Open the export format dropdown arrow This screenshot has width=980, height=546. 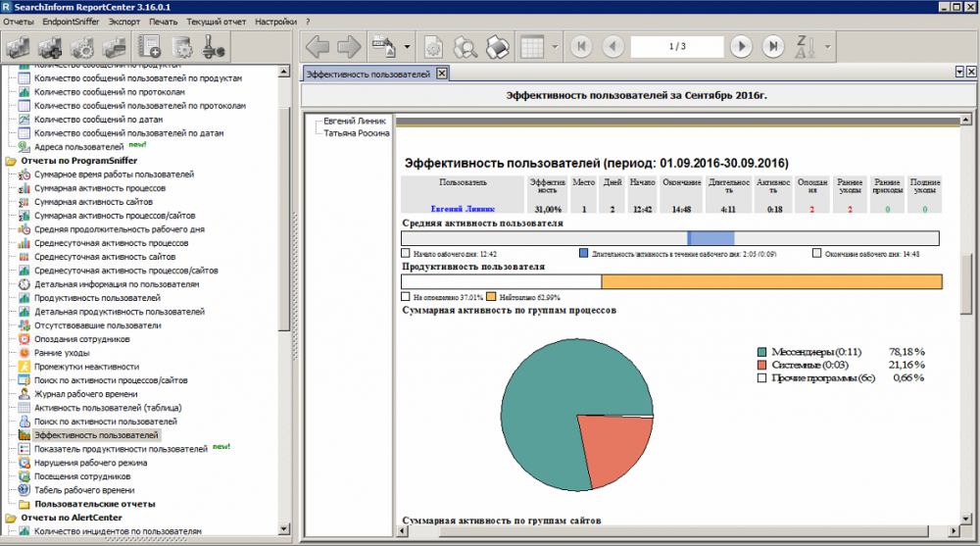(407, 46)
